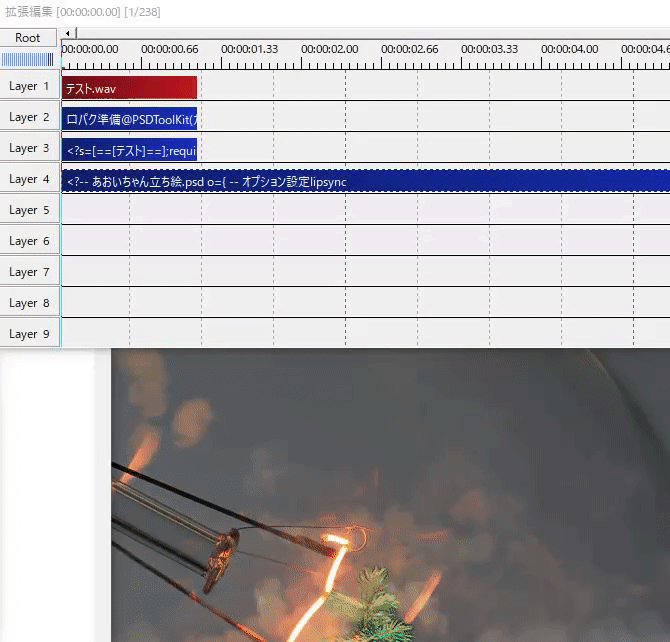Select the <?s=[==[テスト]==] text object
The image size is (670, 642).
(129, 150)
